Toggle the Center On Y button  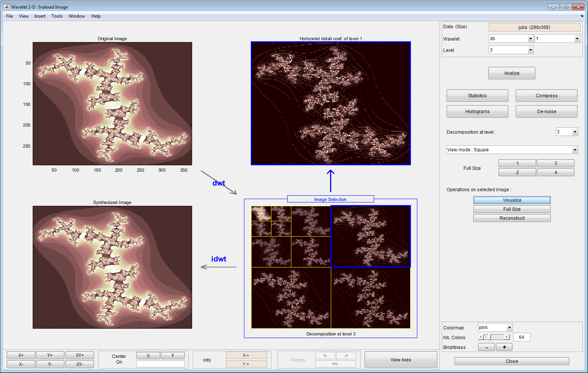tap(173, 355)
